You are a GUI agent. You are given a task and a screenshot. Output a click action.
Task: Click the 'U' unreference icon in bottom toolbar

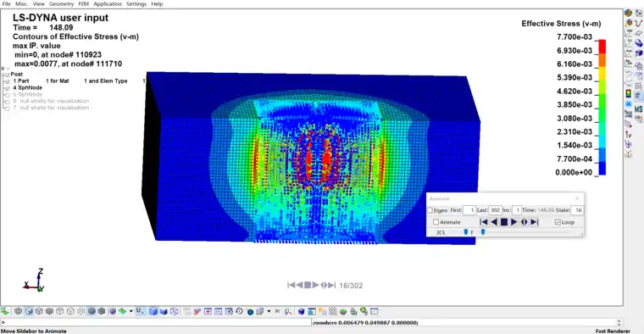click(139, 311)
